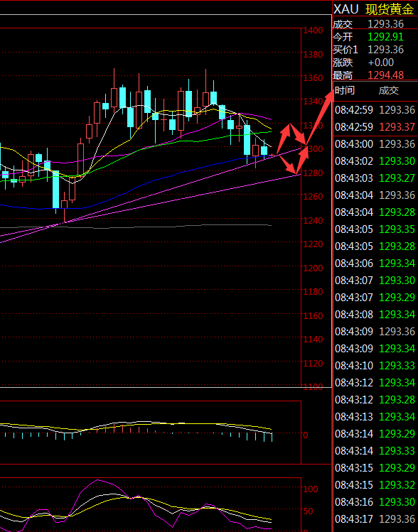Select price 1293.34 in the 08:43:12 row

397,382
